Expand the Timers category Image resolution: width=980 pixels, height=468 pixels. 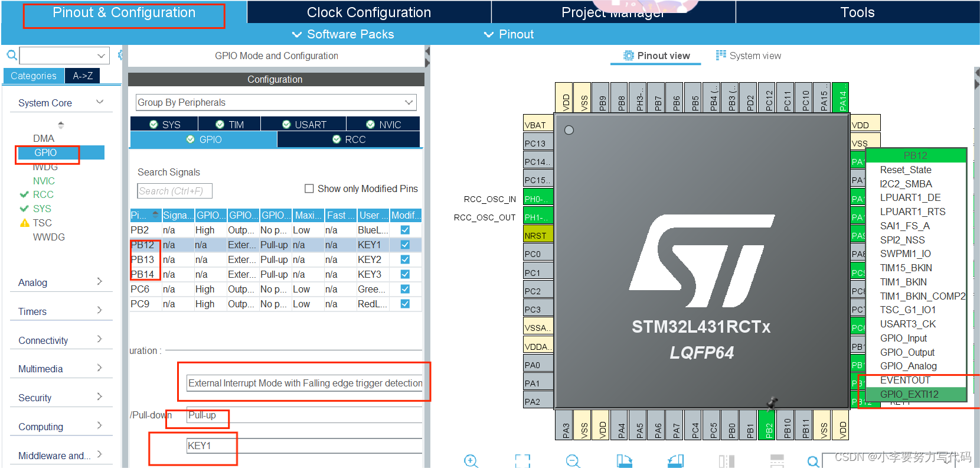tap(99, 311)
